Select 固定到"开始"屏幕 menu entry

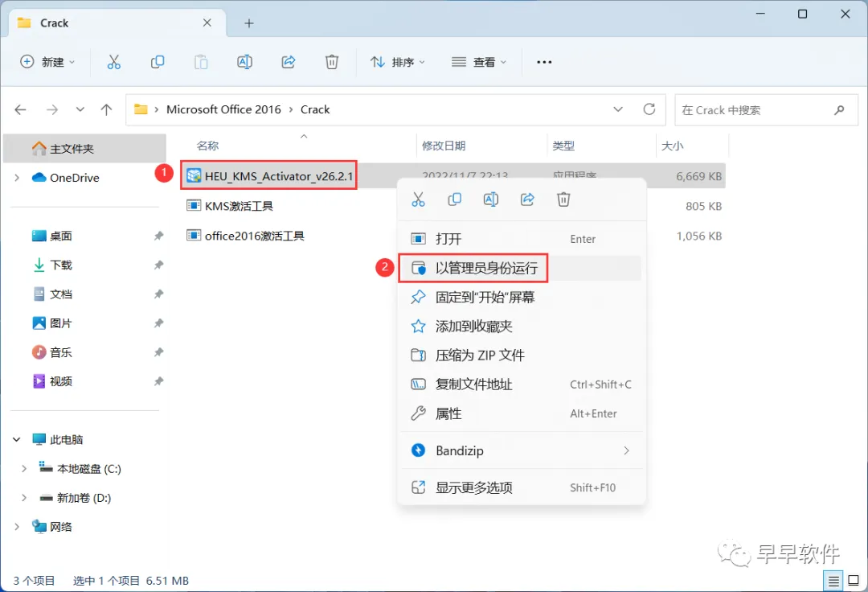tap(522, 298)
